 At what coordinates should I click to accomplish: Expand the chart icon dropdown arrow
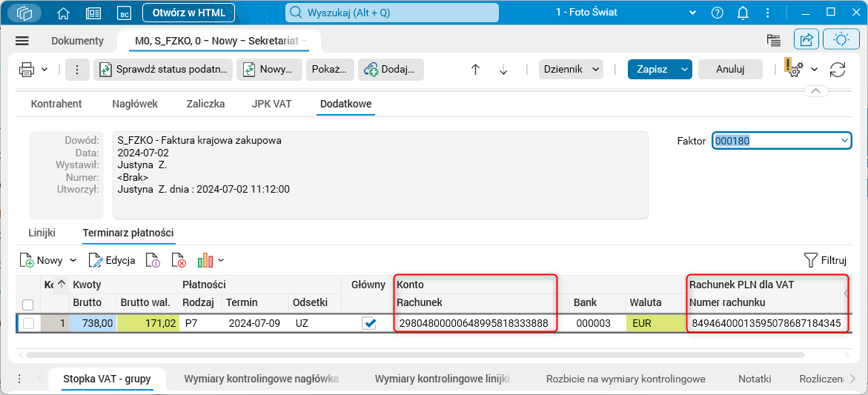click(221, 260)
